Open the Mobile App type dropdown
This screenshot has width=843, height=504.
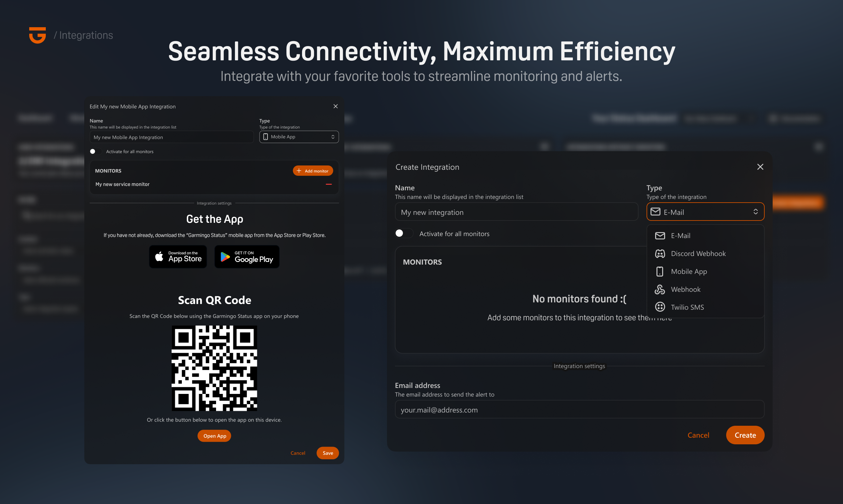[x=299, y=137]
